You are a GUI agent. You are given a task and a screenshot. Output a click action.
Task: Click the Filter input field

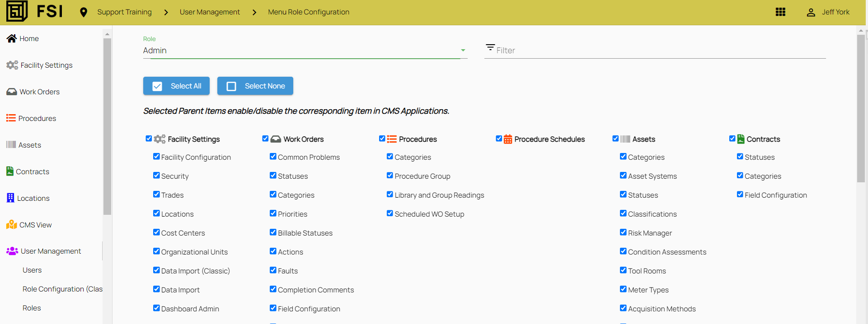click(x=660, y=51)
